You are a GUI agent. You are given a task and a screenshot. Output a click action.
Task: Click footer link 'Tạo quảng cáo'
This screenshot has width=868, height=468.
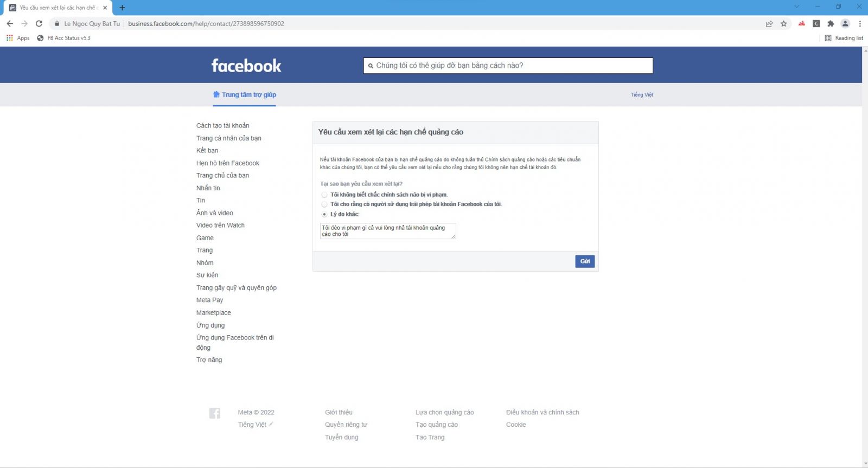point(437,425)
